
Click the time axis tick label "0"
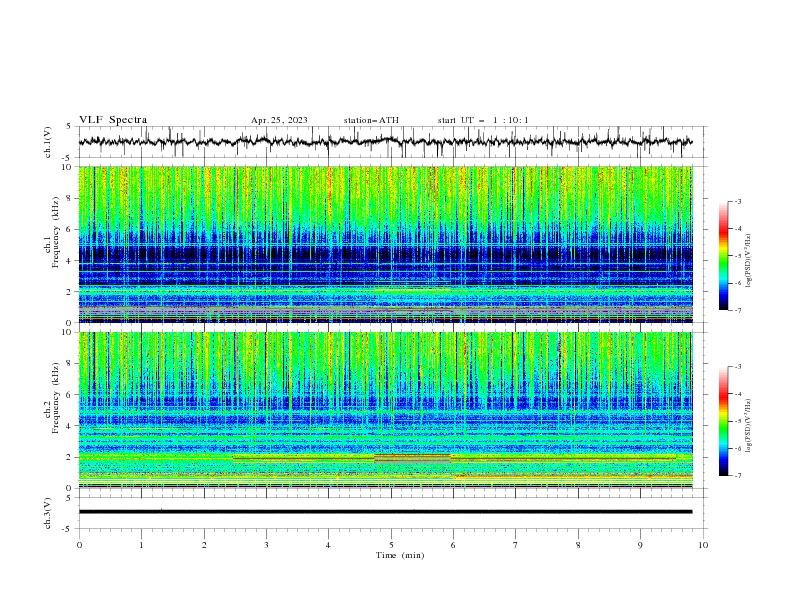[x=79, y=545]
